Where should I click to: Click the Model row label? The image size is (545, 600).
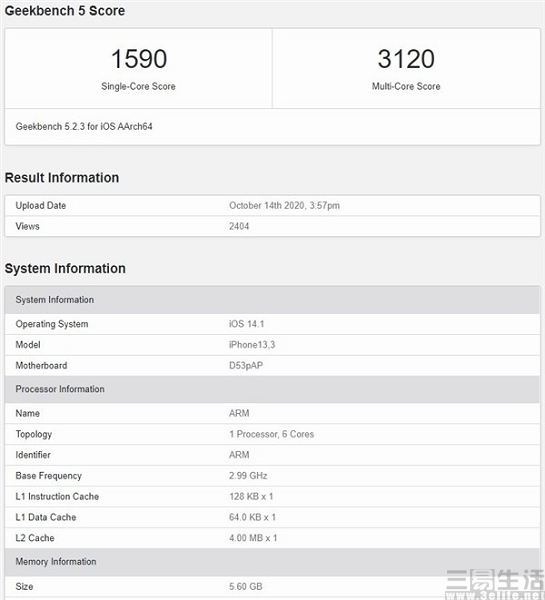pyautogui.click(x=28, y=345)
